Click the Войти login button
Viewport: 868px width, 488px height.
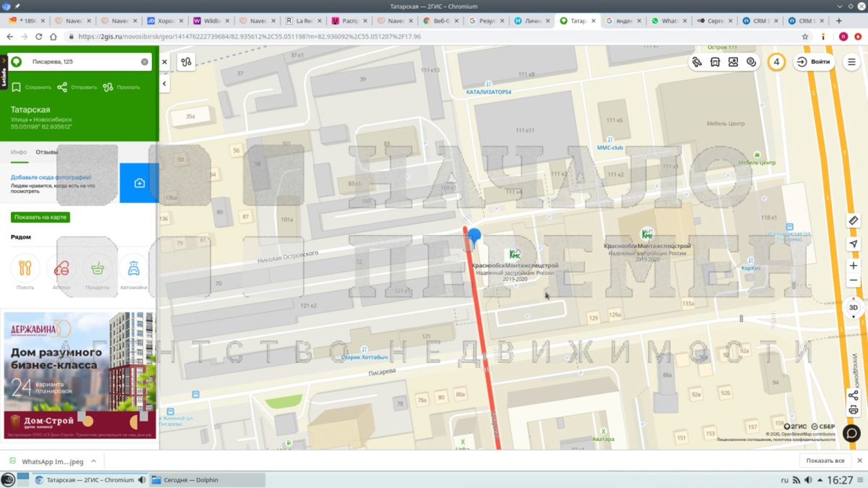coord(814,62)
